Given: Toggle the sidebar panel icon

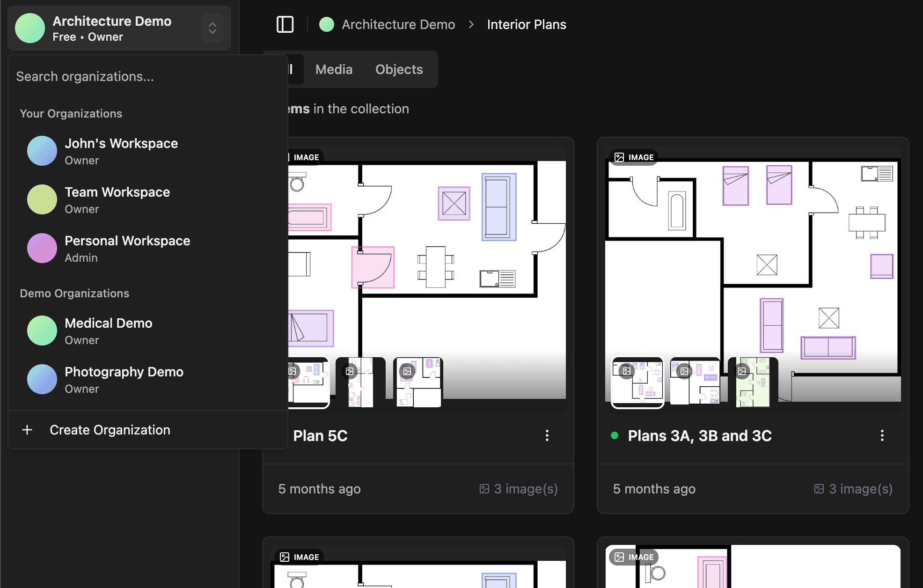Looking at the screenshot, I should tap(285, 24).
